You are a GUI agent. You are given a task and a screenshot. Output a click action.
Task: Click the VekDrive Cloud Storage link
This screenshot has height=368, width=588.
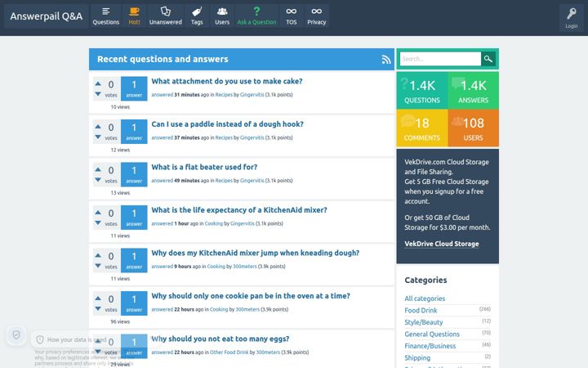pyautogui.click(x=442, y=244)
